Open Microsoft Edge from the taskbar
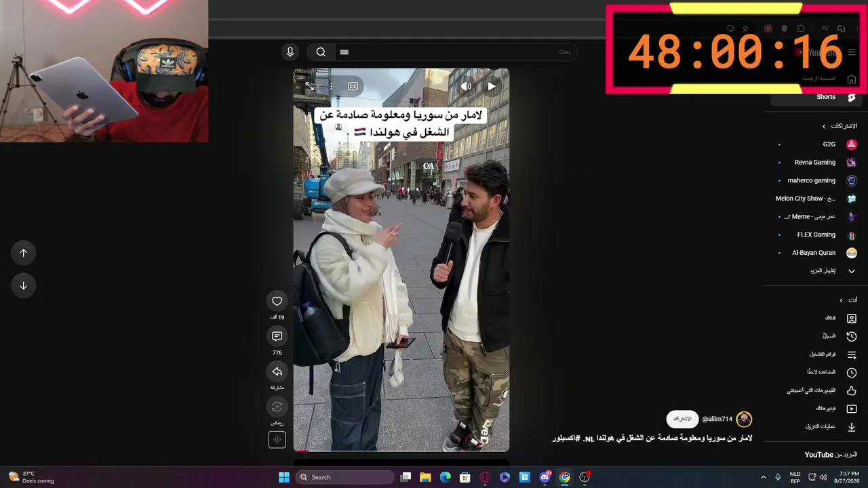The height and width of the screenshot is (488, 868). click(445, 477)
